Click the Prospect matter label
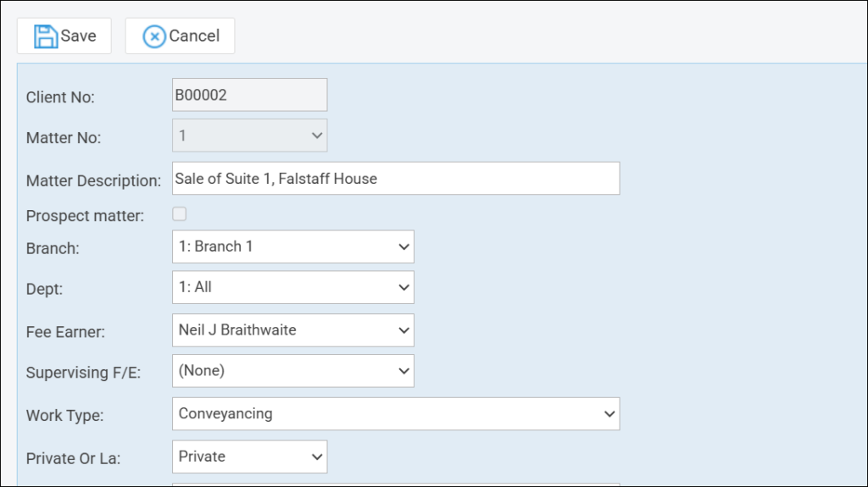This screenshot has height=487, width=868. 85,216
